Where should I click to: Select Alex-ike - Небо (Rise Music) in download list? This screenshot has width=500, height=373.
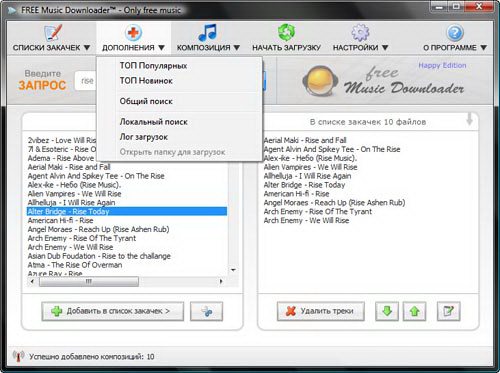[x=310, y=158]
